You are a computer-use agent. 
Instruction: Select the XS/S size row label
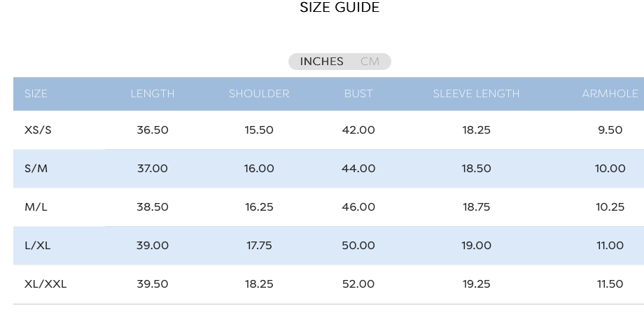click(38, 130)
